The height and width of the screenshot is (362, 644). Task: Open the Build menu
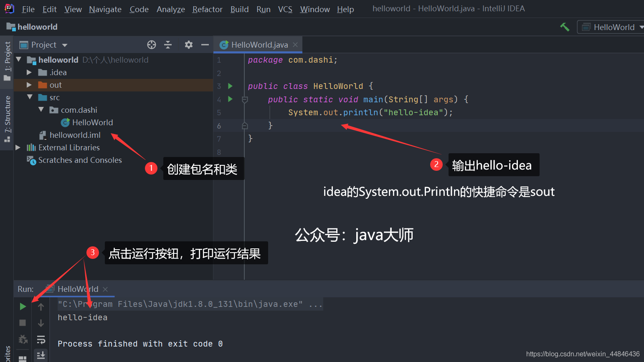click(239, 9)
